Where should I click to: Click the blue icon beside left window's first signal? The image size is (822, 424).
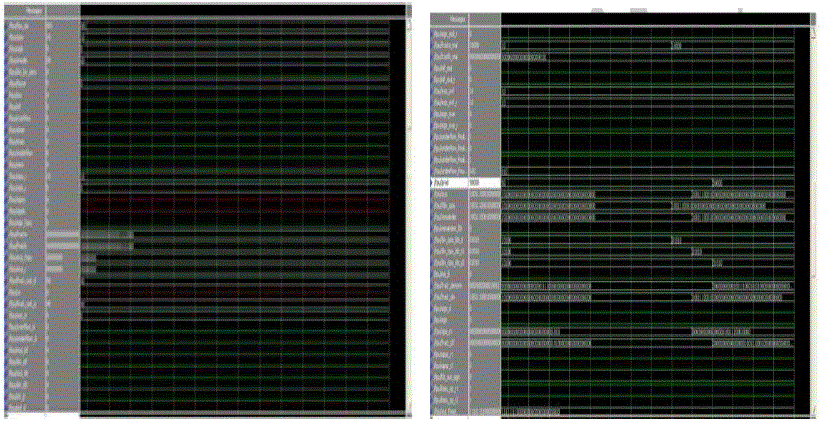point(8,24)
